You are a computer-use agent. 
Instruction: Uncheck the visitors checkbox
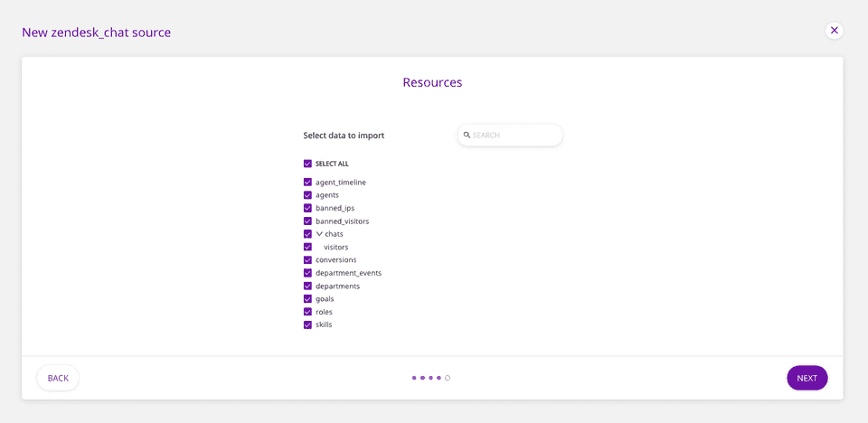pyautogui.click(x=307, y=247)
